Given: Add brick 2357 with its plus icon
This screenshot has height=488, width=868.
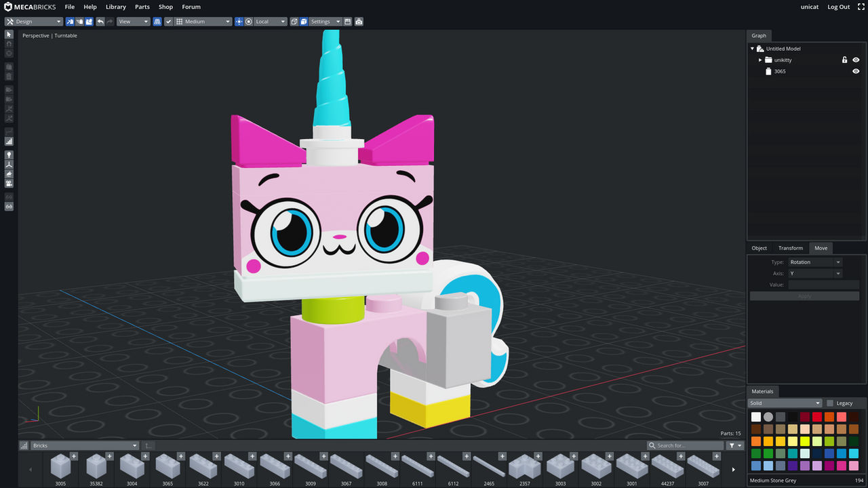Looking at the screenshot, I should coord(537,456).
